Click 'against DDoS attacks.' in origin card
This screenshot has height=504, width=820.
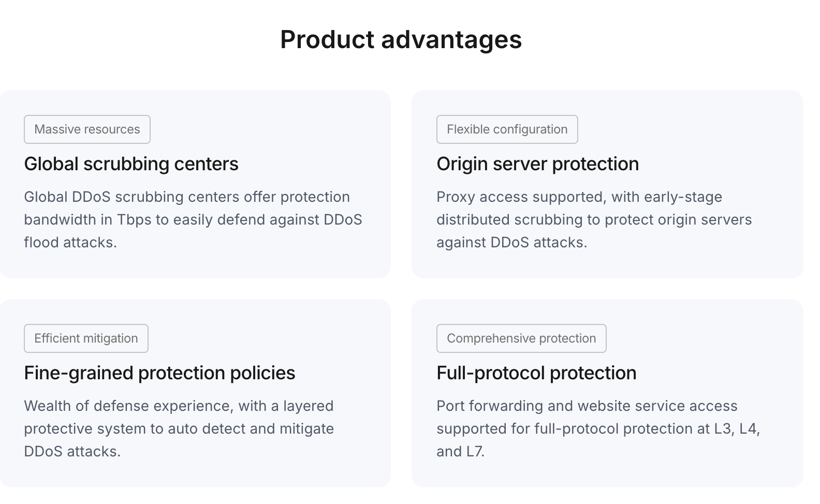coord(512,242)
